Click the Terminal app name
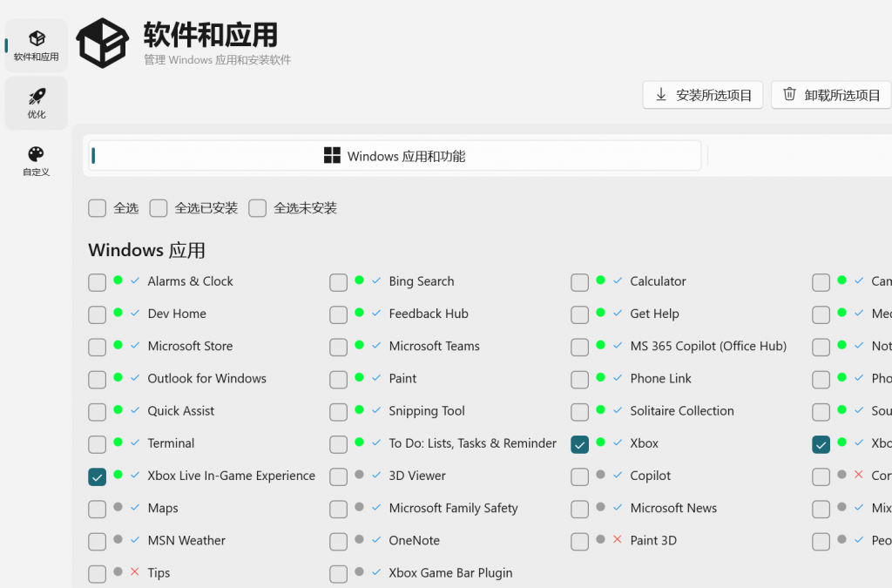Image resolution: width=892 pixels, height=588 pixels. coord(171,443)
